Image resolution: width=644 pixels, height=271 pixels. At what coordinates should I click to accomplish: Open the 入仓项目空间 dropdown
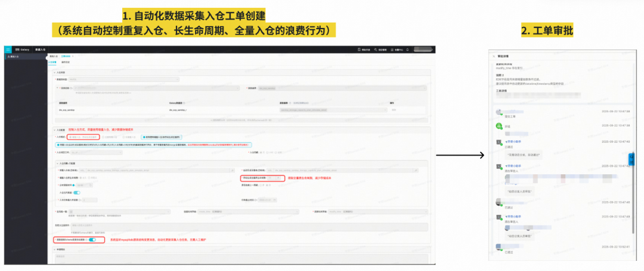[97, 153]
